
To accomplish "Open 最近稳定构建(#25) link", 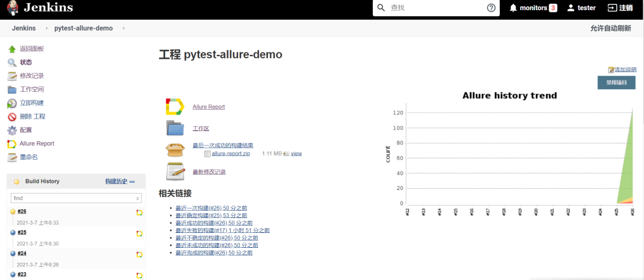I will (x=211, y=216).
